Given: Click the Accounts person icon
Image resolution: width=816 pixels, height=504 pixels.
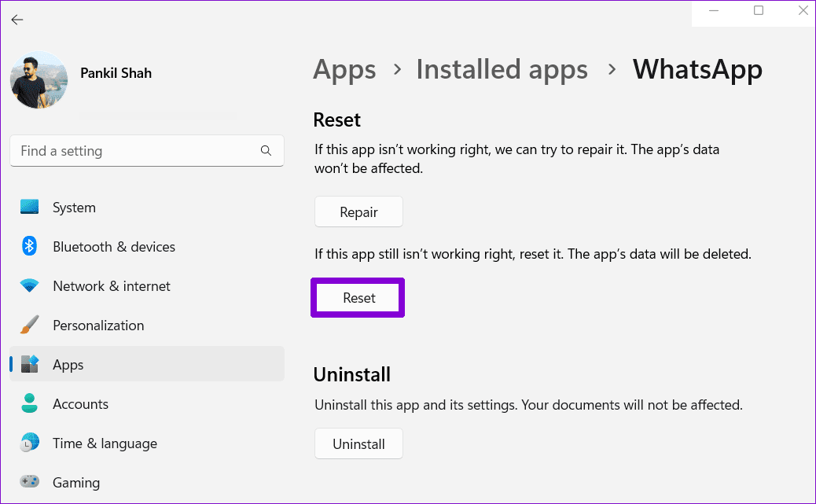Looking at the screenshot, I should [30, 403].
